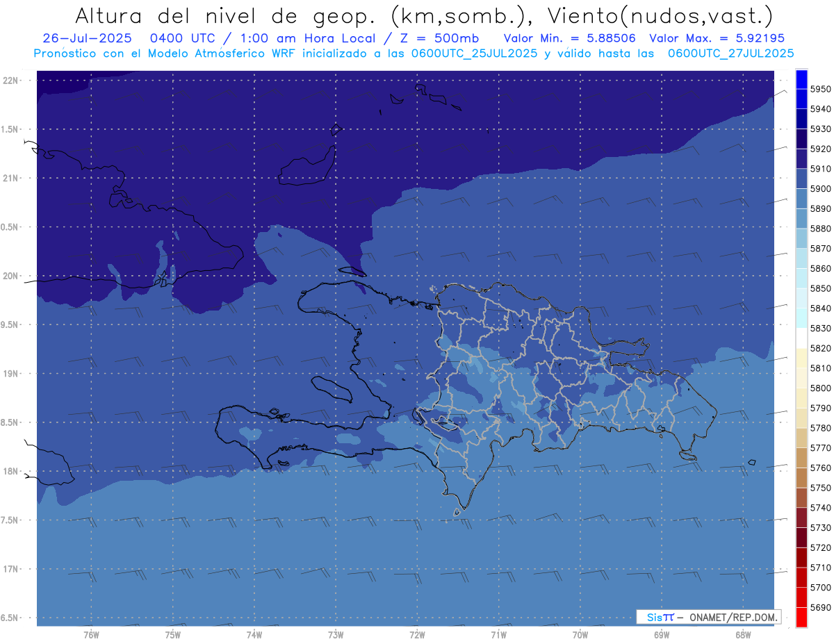Click the color bar label '5750'
834x644 pixels.
point(821,488)
